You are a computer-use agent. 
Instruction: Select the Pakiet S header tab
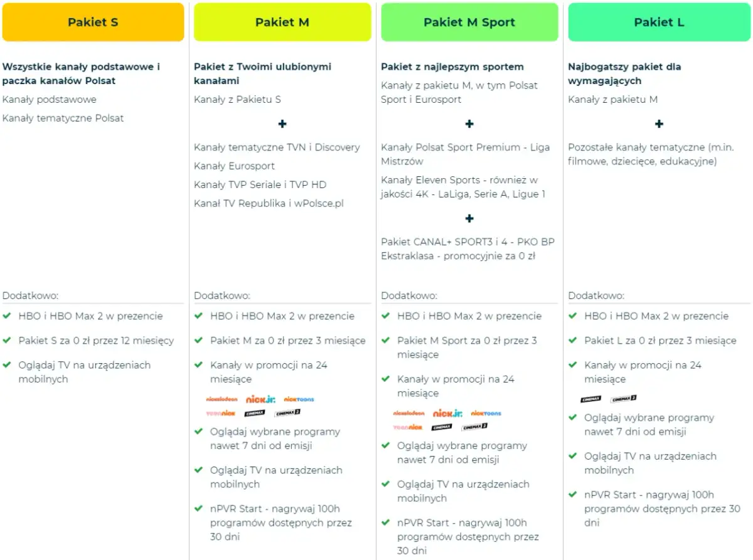click(x=93, y=22)
